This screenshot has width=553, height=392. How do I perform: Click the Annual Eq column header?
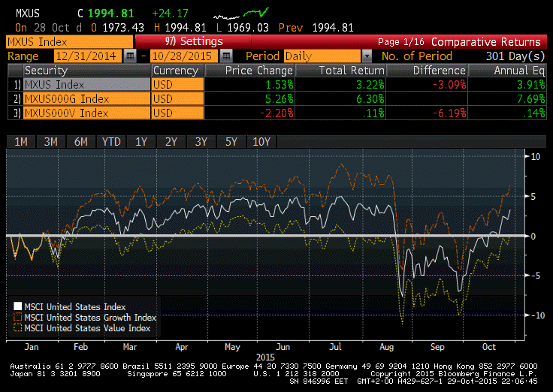(507, 71)
